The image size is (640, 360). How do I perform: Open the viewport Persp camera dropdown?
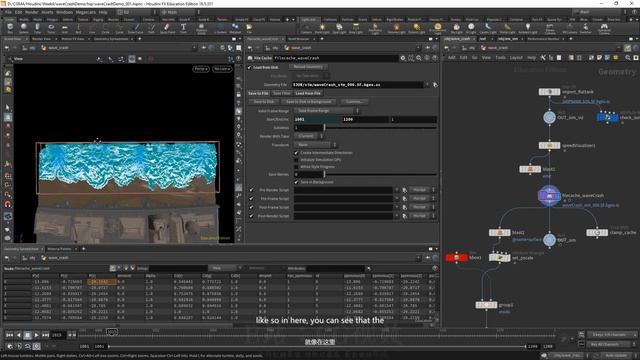pyautogui.click(x=201, y=69)
